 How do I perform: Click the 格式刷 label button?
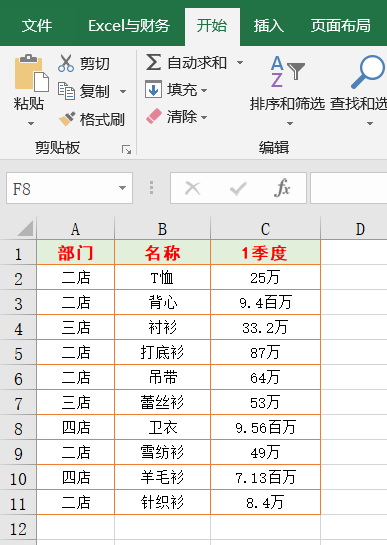click(x=102, y=120)
